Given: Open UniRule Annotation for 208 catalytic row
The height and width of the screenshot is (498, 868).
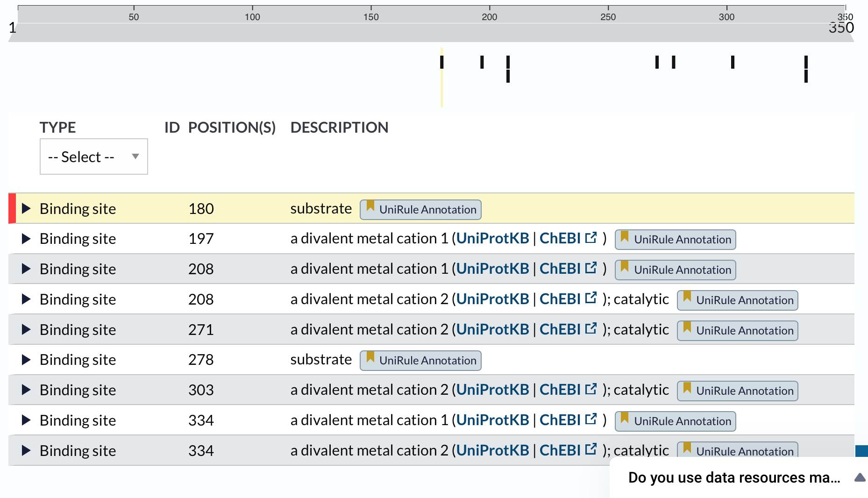Looking at the screenshot, I should pyautogui.click(x=738, y=300).
